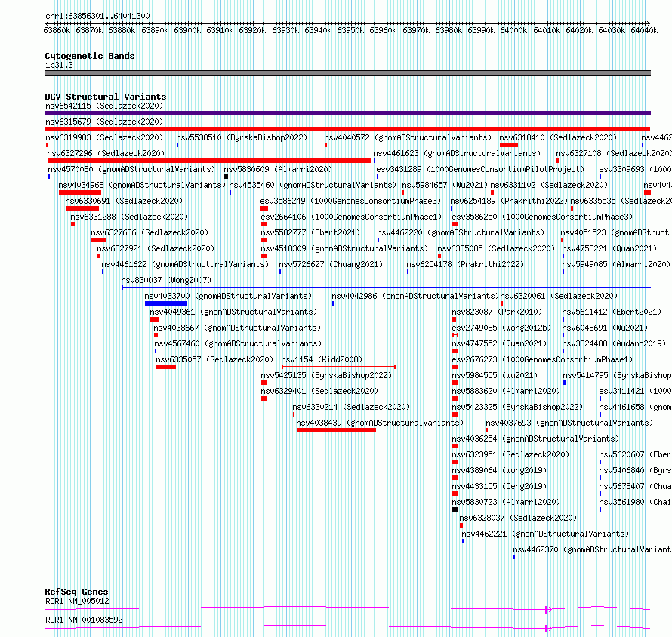The image size is (672, 637).
Task: Open esv3431289 1000Genomes pilot label
Action: click(480, 169)
